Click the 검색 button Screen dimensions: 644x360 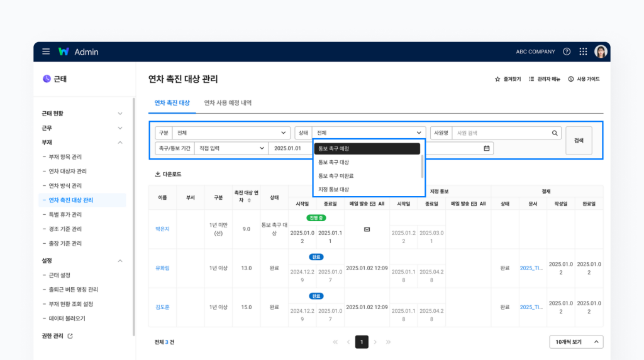[579, 141]
